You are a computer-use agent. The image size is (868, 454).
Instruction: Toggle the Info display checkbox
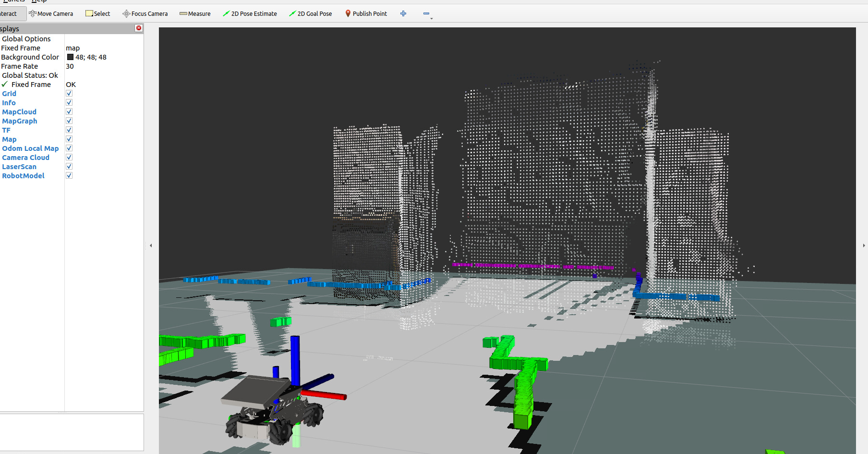(69, 102)
